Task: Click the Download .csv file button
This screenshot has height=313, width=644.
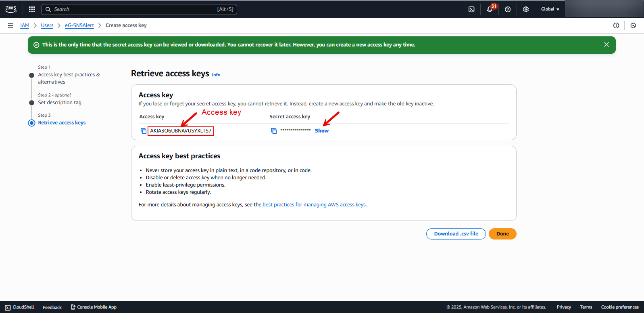Action: tap(456, 234)
